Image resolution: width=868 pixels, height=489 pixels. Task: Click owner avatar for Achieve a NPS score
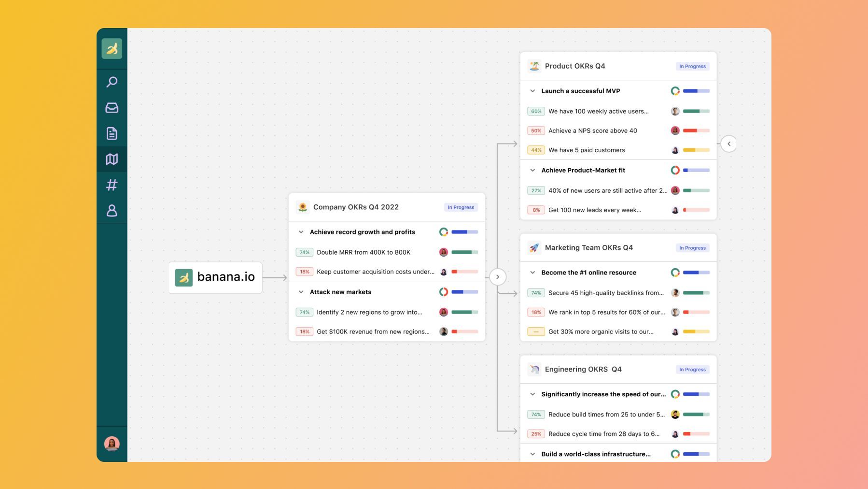click(675, 130)
